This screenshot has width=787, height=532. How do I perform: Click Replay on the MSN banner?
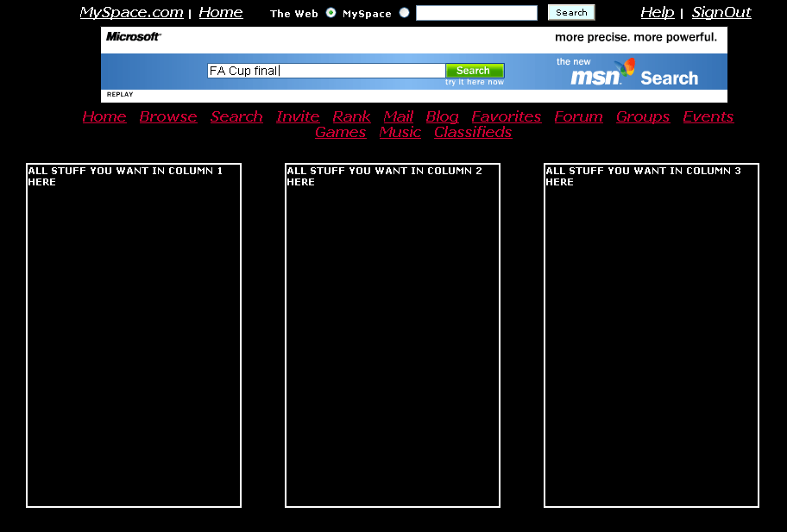click(120, 94)
